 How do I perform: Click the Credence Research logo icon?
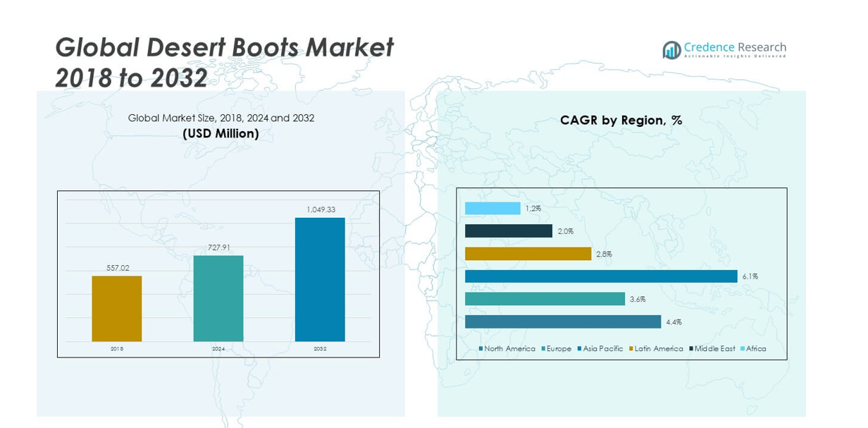pos(671,49)
